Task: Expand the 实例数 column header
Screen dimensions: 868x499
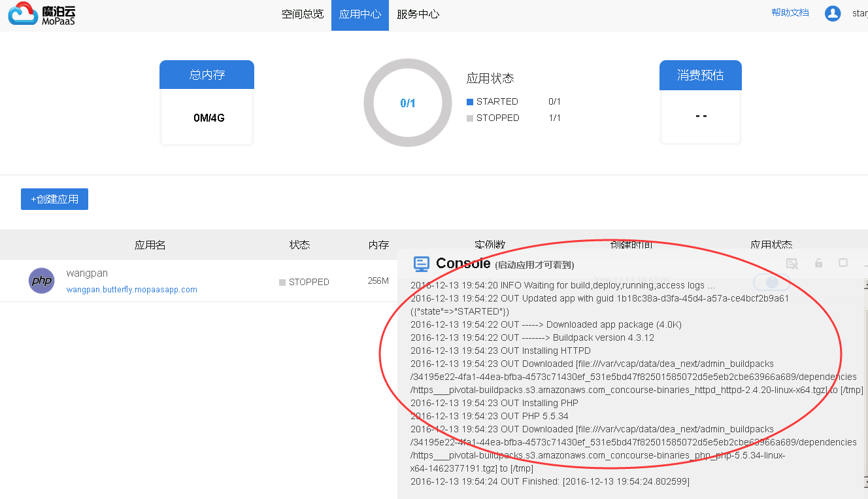Action: (489, 244)
